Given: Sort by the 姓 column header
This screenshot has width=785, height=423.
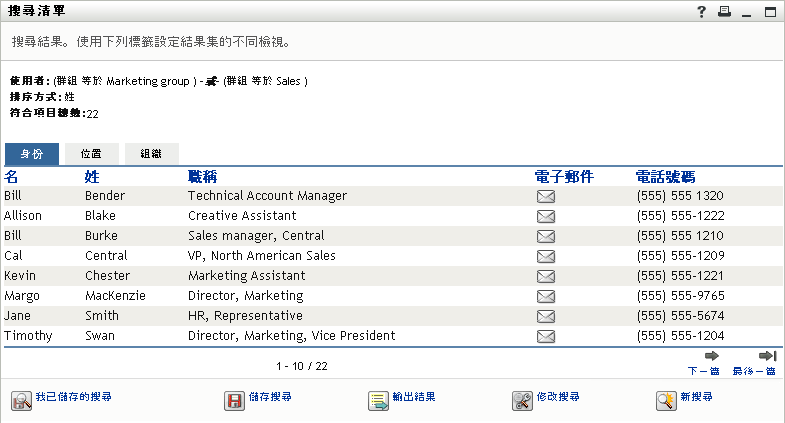Looking at the screenshot, I should click(92, 176).
